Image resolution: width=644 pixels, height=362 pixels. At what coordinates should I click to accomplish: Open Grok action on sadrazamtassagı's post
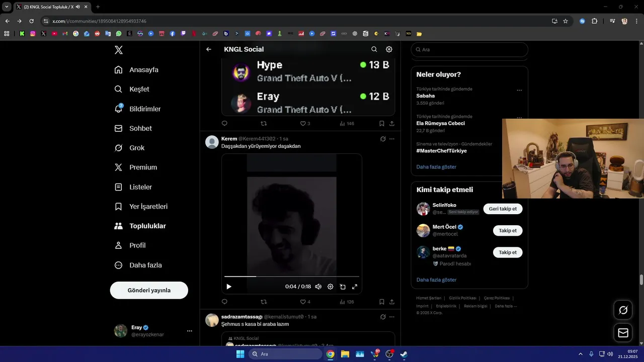pyautogui.click(x=383, y=317)
